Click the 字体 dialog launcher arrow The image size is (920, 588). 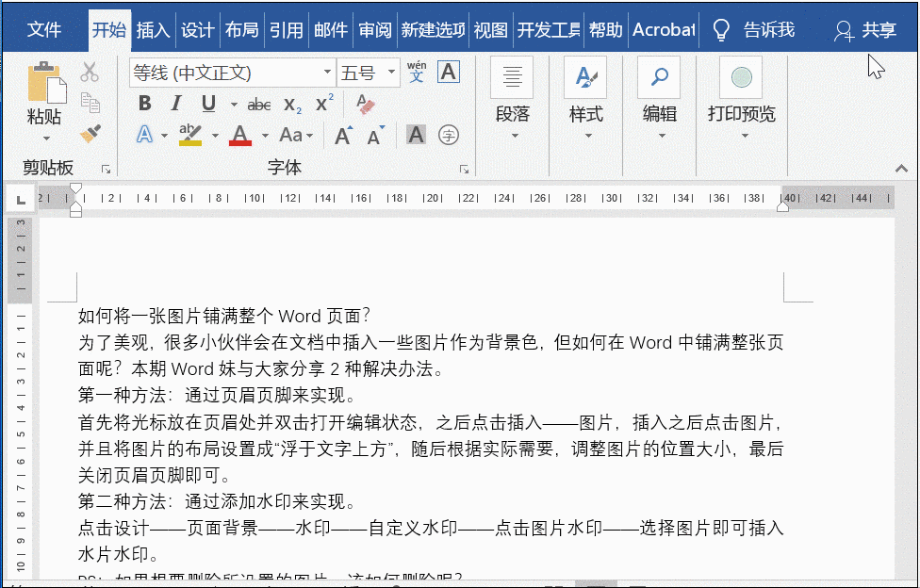point(464,169)
